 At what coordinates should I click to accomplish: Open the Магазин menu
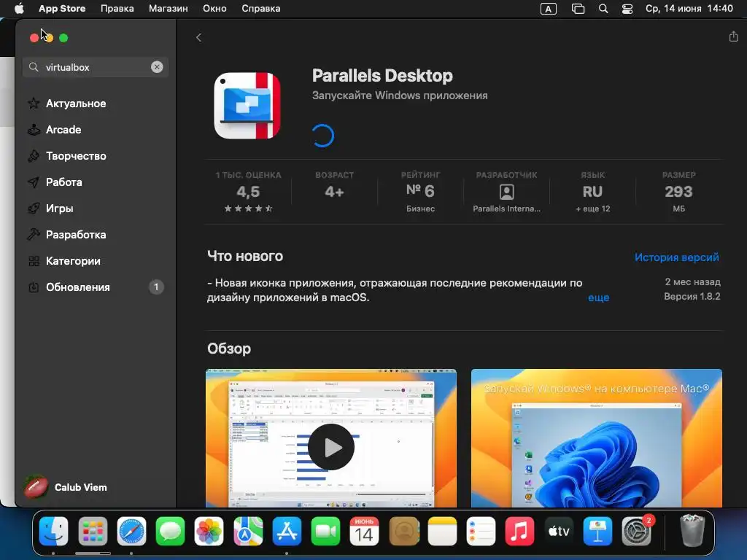click(169, 9)
